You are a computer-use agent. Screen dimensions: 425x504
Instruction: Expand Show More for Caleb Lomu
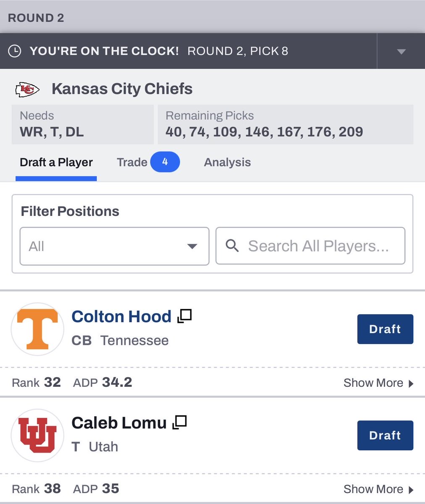click(x=378, y=489)
